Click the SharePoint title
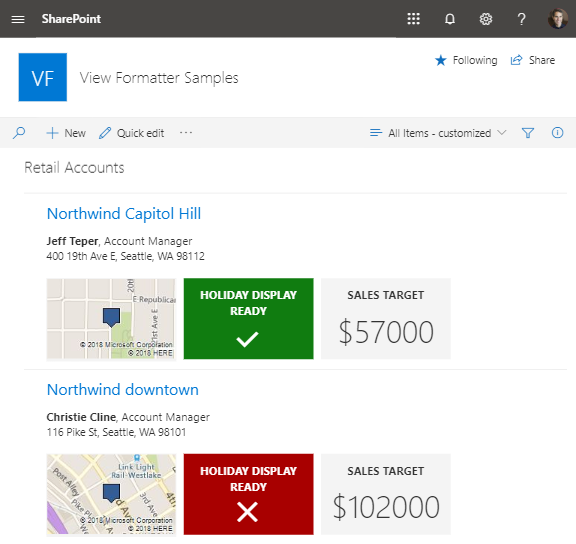The height and width of the screenshot is (544, 576). click(x=71, y=19)
